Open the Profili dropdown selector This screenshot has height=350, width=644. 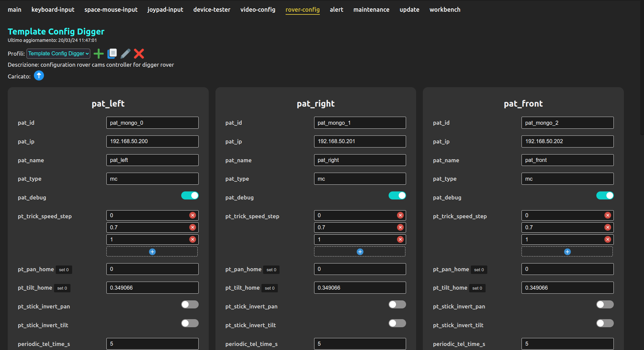(x=58, y=54)
